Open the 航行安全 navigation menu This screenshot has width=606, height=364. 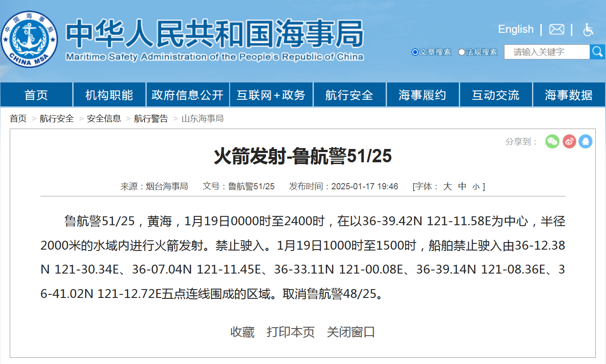coord(349,95)
